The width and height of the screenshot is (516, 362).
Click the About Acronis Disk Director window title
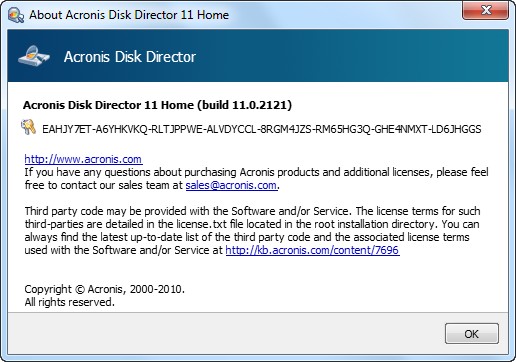point(129,15)
